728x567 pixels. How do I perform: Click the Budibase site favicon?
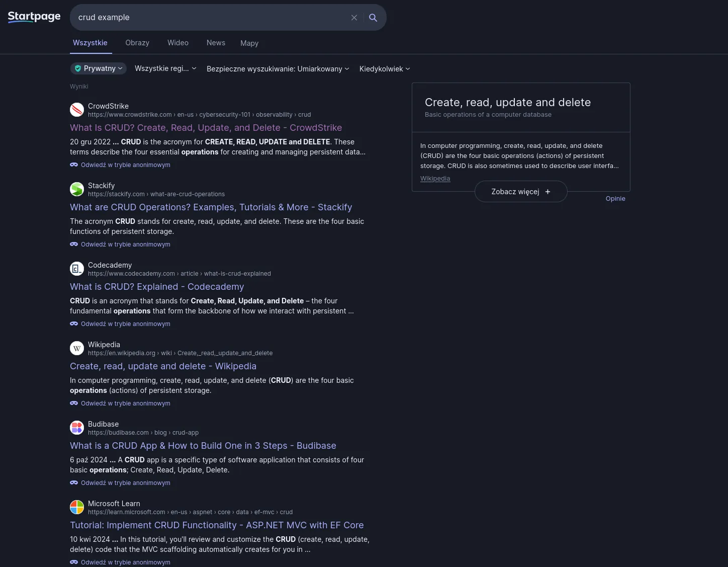click(77, 428)
